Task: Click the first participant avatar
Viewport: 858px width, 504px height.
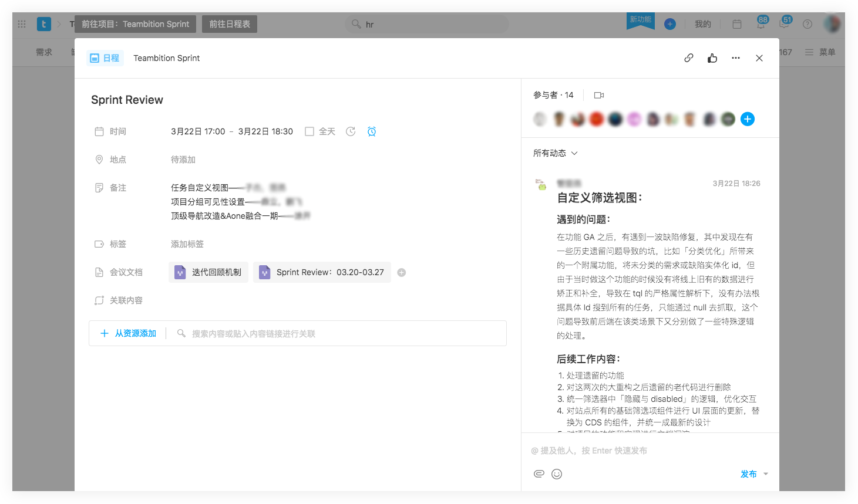Action: 540,119
